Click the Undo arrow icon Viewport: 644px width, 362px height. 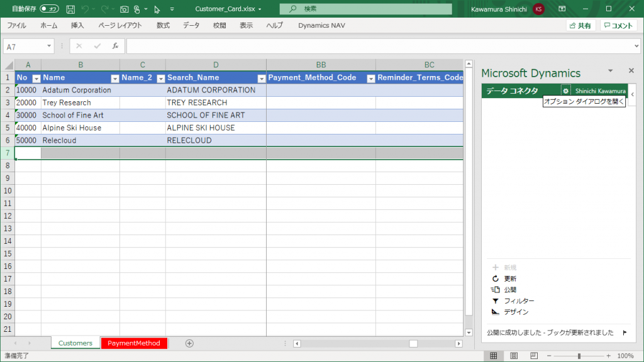pyautogui.click(x=85, y=9)
